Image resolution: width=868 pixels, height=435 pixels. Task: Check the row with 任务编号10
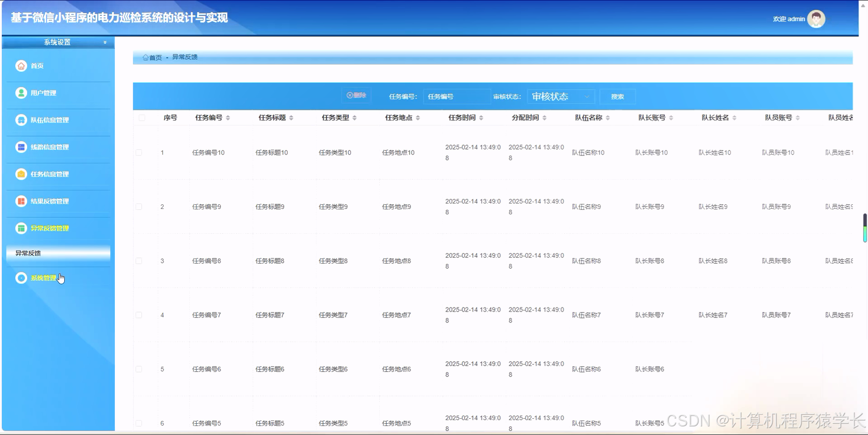click(139, 152)
